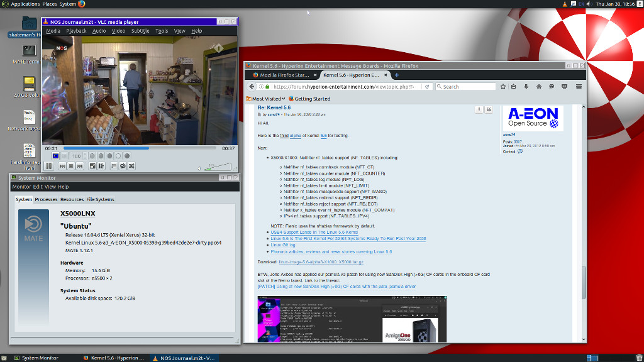Quote the forum post with quote icon
Image resolution: width=644 pixels, height=362 pixels.
[489, 109]
